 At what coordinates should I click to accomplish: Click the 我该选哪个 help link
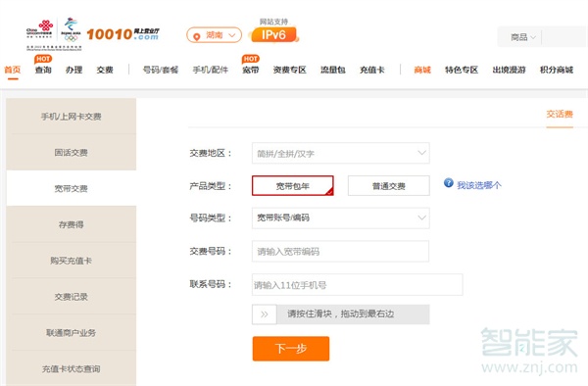coord(479,185)
